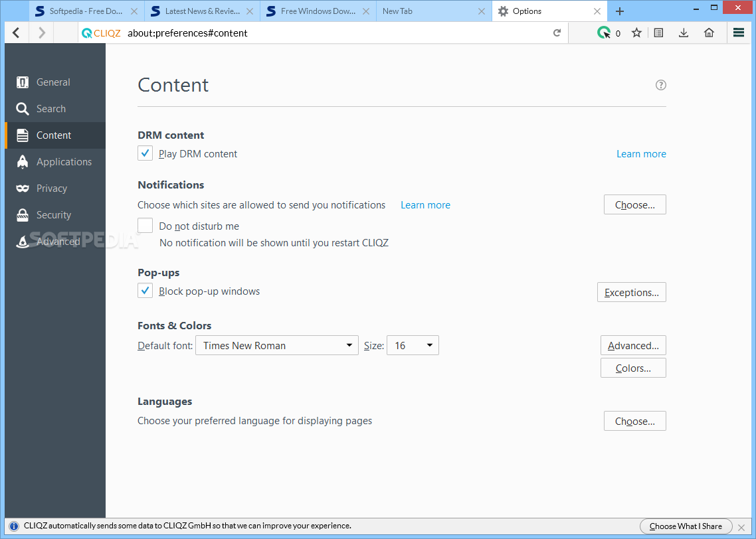Click Learn more link for DRM content

pos(641,153)
